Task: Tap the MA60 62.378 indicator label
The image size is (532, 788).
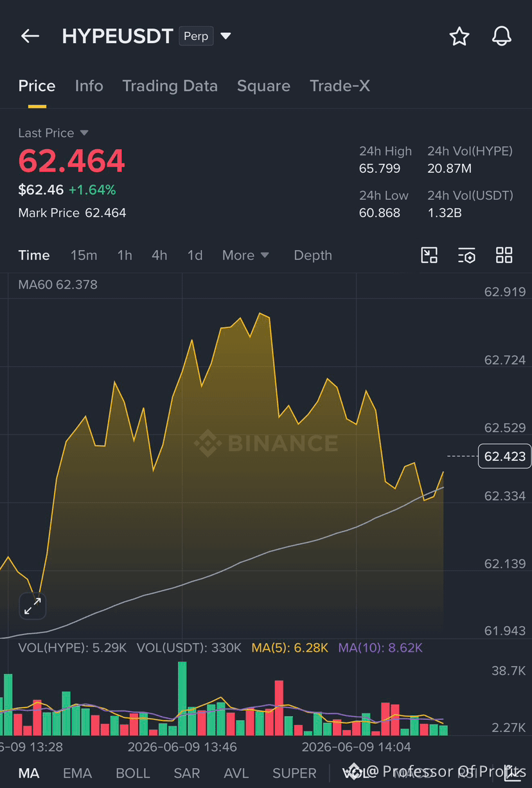Action: coord(58,284)
